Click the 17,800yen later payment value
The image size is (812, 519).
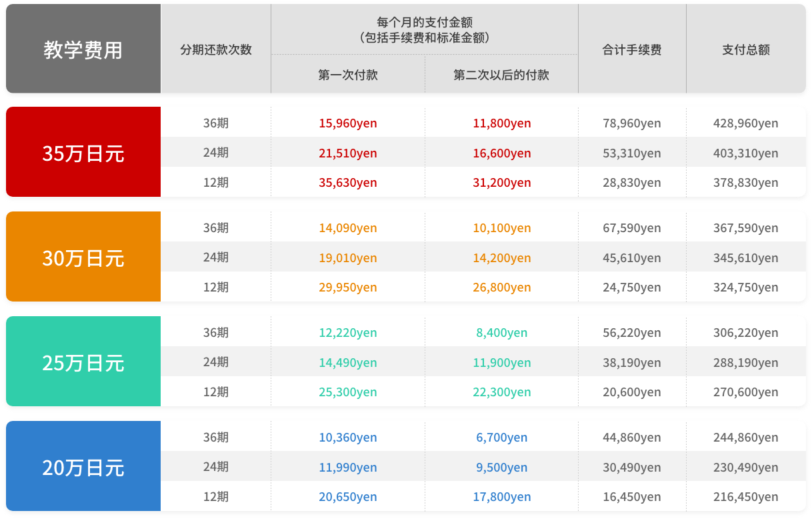click(502, 497)
